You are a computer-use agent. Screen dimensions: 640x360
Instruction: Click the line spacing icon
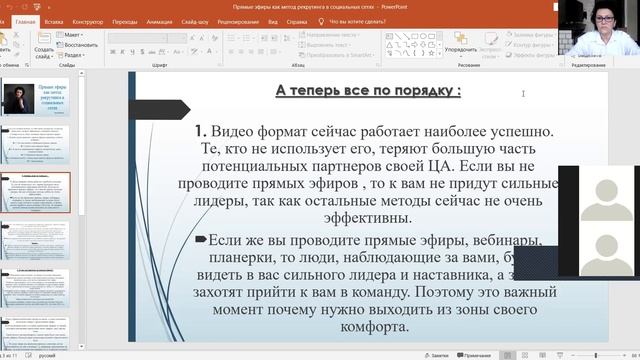click(287, 38)
